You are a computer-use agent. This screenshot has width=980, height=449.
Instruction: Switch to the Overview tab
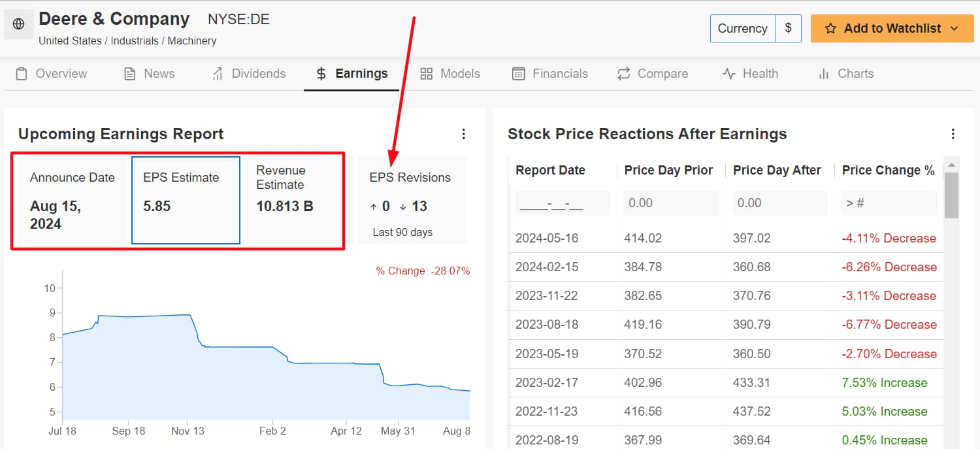click(x=52, y=74)
